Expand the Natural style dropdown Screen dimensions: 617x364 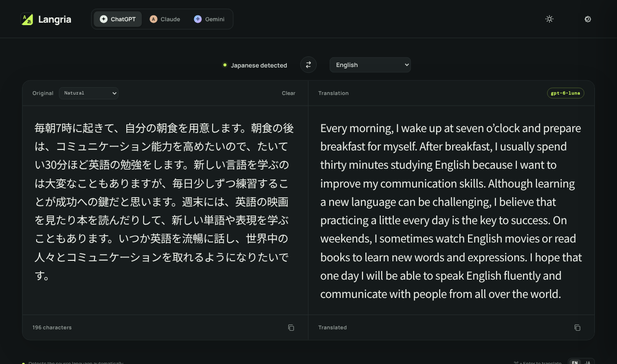pos(89,93)
